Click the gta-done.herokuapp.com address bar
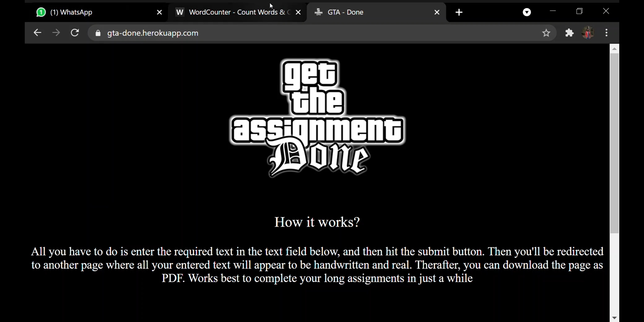This screenshot has height=322, width=644. pyautogui.click(x=298, y=33)
